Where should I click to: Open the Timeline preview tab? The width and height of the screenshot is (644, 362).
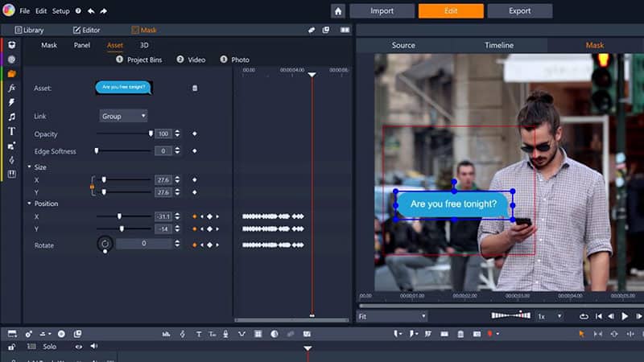(499, 45)
